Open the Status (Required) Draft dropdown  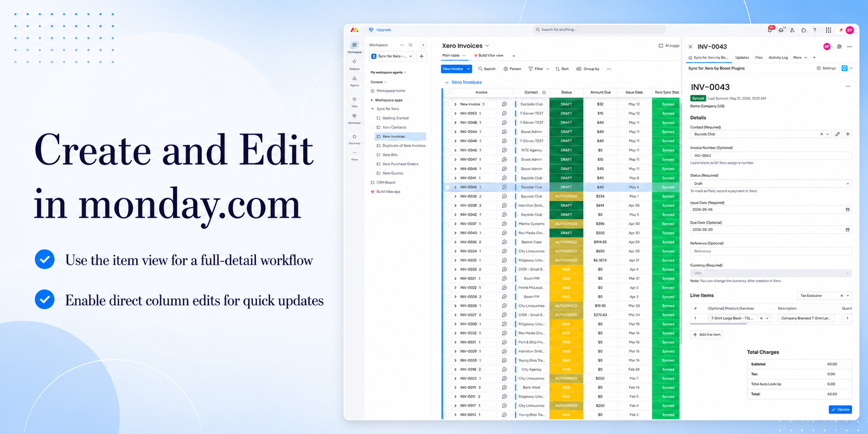tap(771, 184)
